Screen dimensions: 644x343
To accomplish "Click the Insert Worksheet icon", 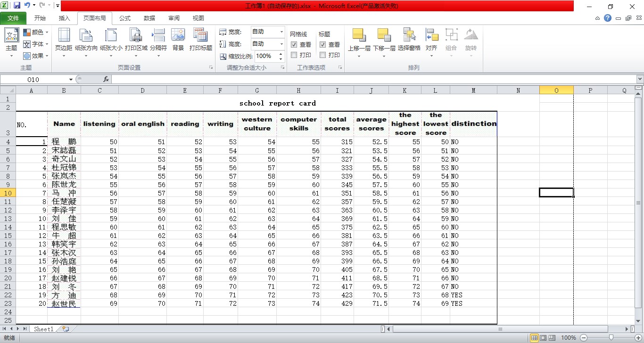I will pyautogui.click(x=66, y=329).
